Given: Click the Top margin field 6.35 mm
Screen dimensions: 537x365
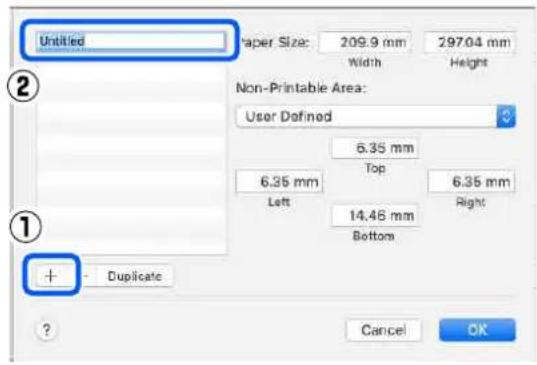Looking at the screenshot, I should click(x=375, y=148).
